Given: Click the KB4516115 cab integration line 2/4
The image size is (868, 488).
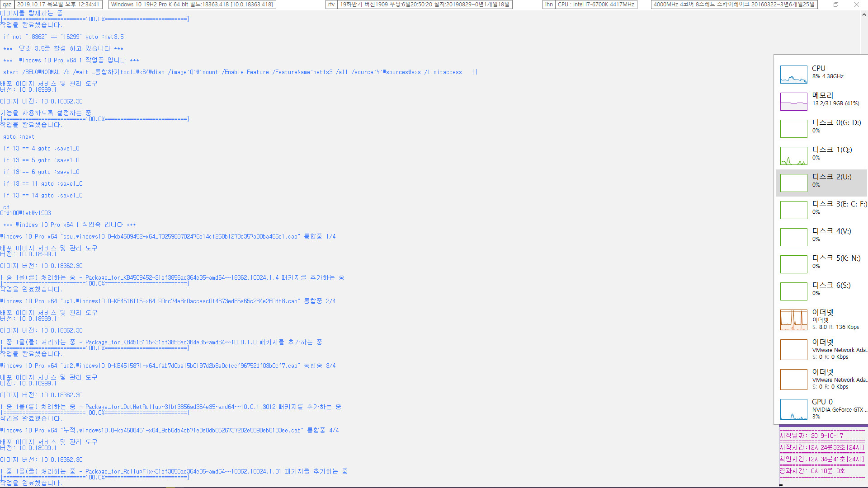Looking at the screenshot, I should pos(168,301).
